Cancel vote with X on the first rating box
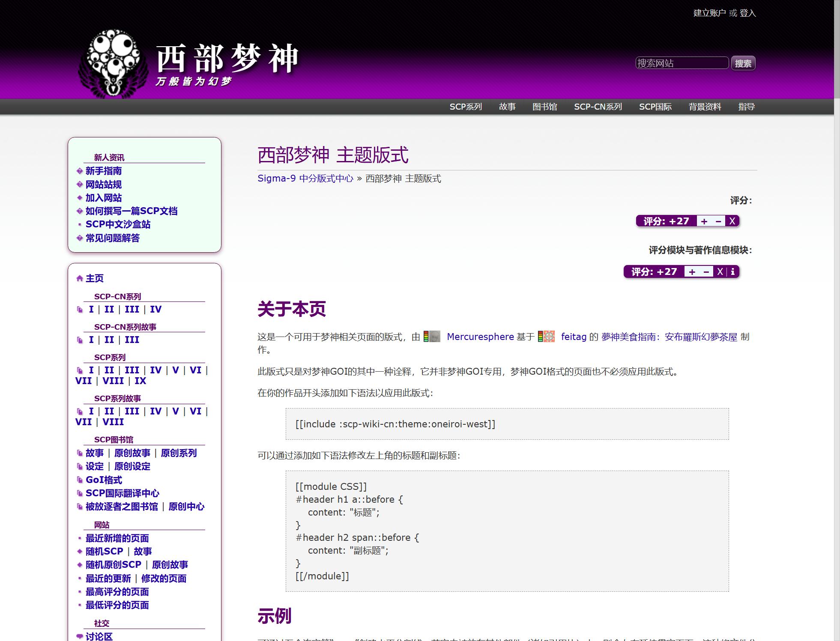The height and width of the screenshot is (641, 840). (732, 221)
